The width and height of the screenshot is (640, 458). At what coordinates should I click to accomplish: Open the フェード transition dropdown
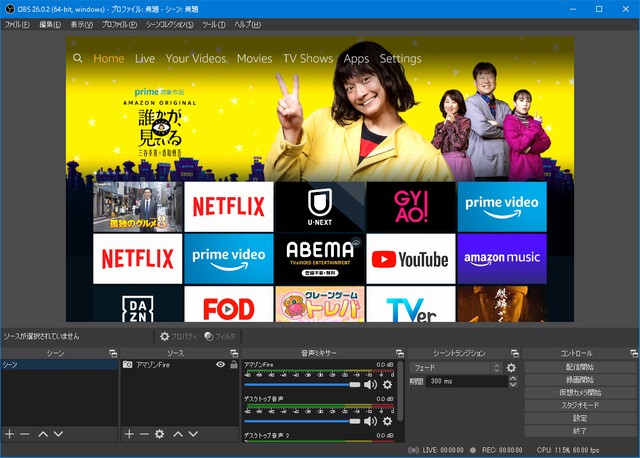click(456, 368)
